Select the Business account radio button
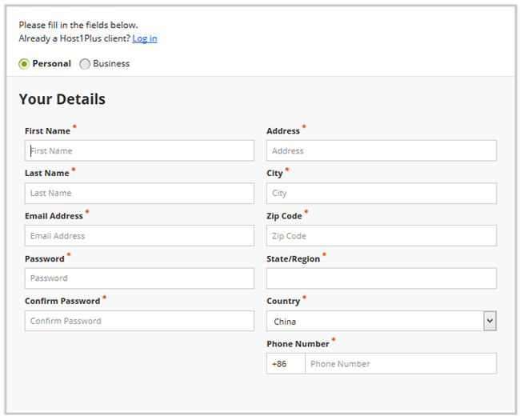Screen dimensions: 520x420 pyautogui.click(x=85, y=64)
